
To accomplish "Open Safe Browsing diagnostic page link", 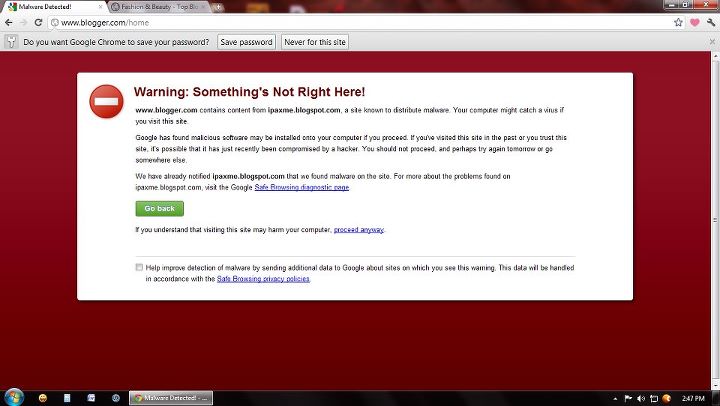I will 302,187.
